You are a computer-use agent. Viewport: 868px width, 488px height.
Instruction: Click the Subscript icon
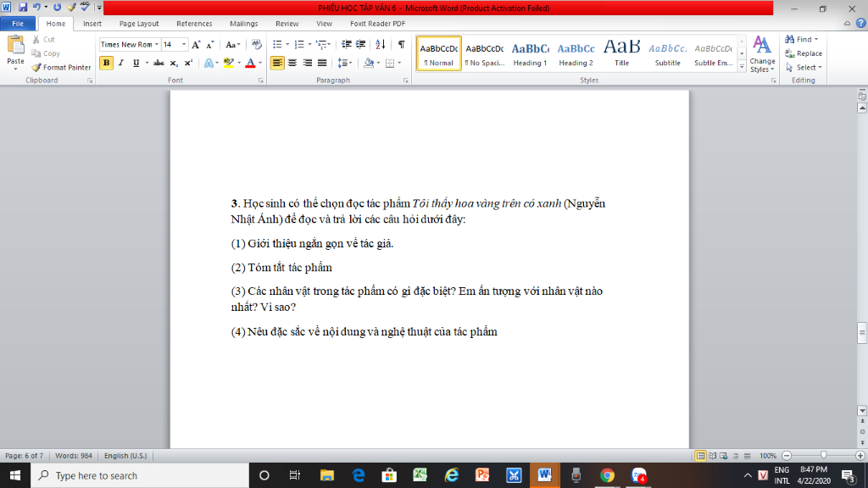pyautogui.click(x=173, y=63)
